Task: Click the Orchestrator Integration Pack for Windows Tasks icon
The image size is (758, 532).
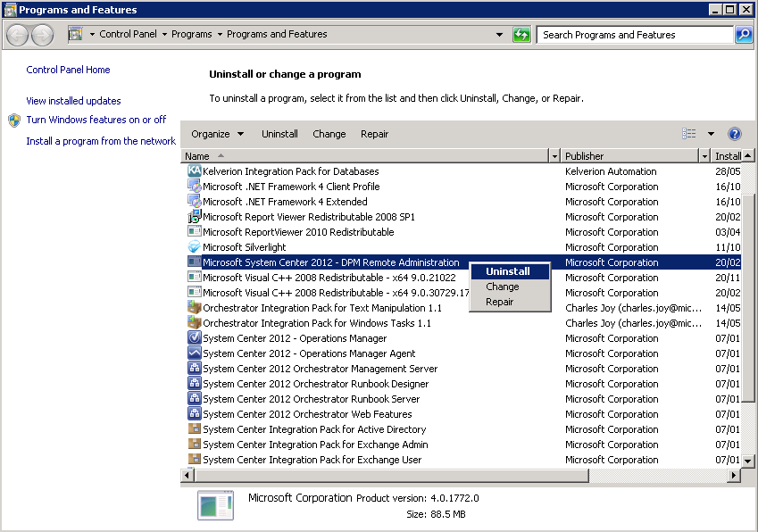Action: point(194,323)
